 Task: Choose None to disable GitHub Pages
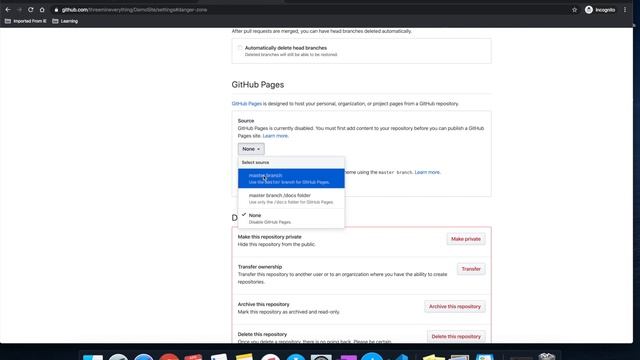coord(291,218)
